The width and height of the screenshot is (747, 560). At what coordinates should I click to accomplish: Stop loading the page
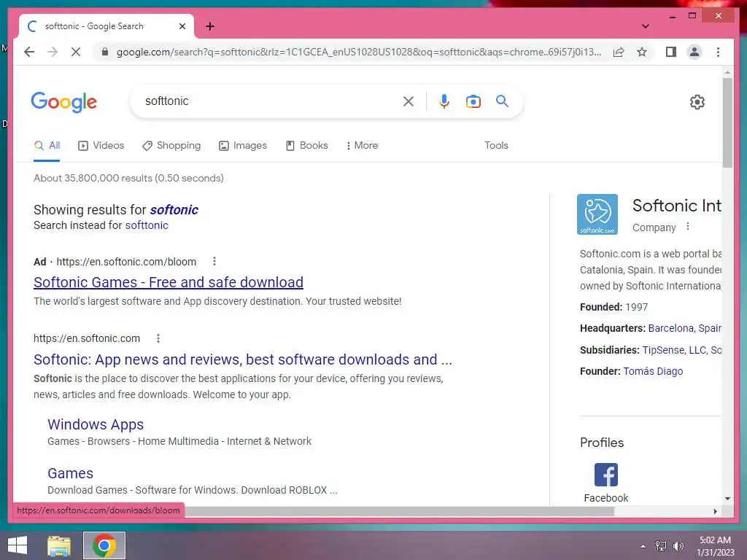pos(76,52)
